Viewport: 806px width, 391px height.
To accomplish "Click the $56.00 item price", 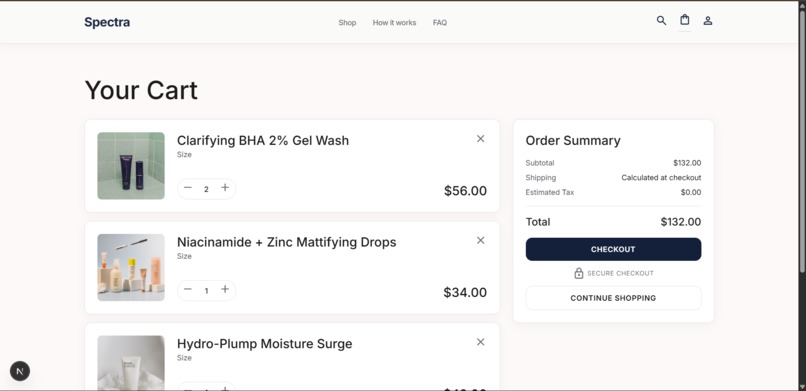I will coord(465,191).
